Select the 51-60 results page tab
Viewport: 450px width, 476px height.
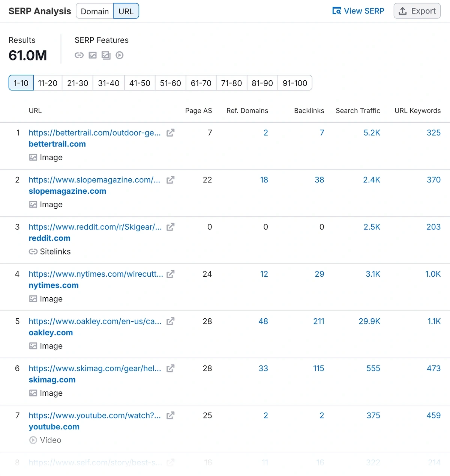(x=171, y=83)
